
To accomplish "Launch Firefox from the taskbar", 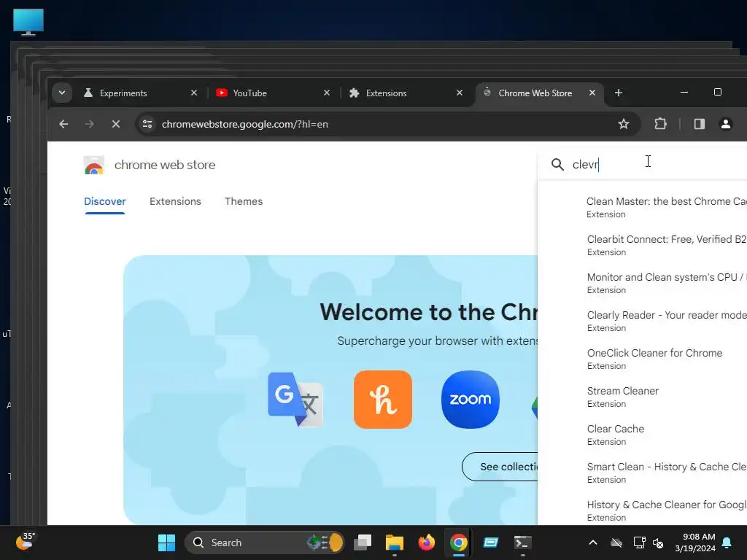I will coord(426,542).
